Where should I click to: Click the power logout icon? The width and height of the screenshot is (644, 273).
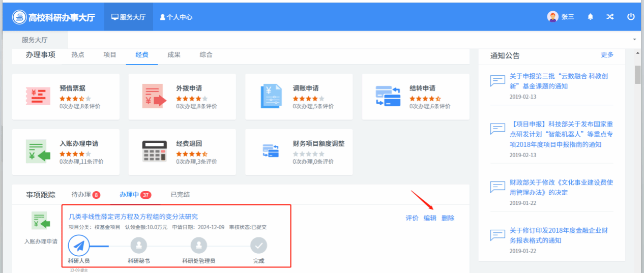[631, 17]
